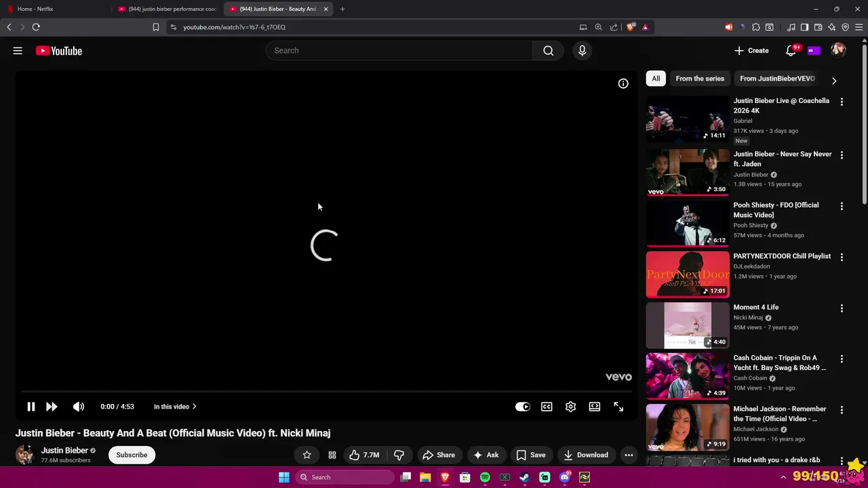Show next filter chips arrow

coord(834,80)
